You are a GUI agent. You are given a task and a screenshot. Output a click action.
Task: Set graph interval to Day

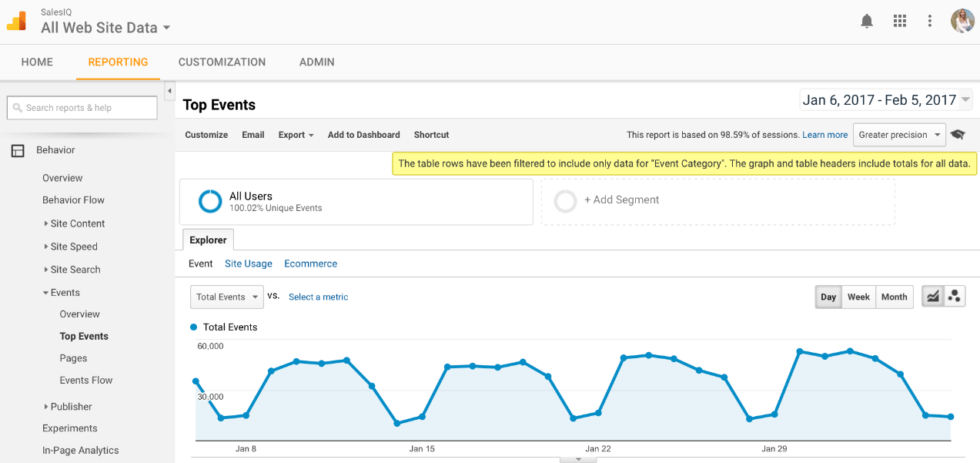[828, 297]
